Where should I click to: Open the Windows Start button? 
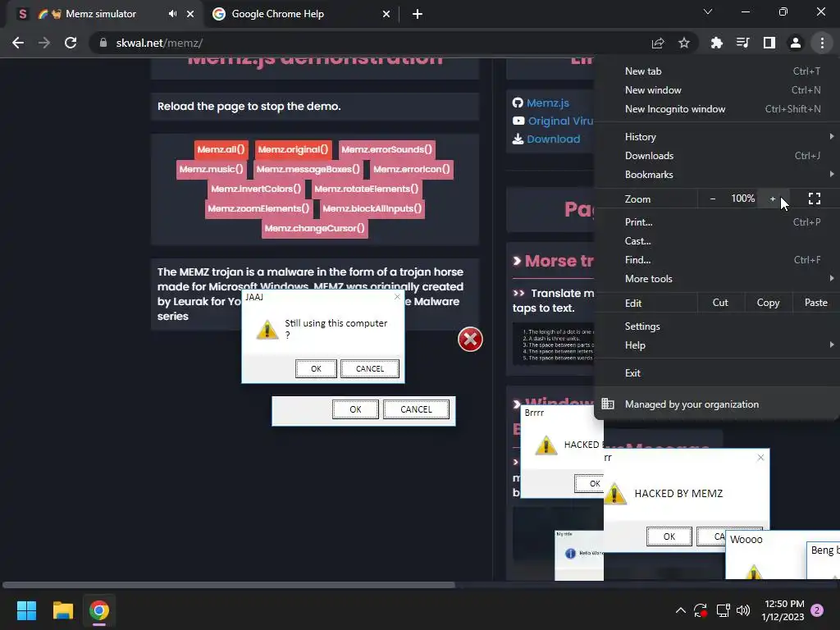tap(26, 610)
